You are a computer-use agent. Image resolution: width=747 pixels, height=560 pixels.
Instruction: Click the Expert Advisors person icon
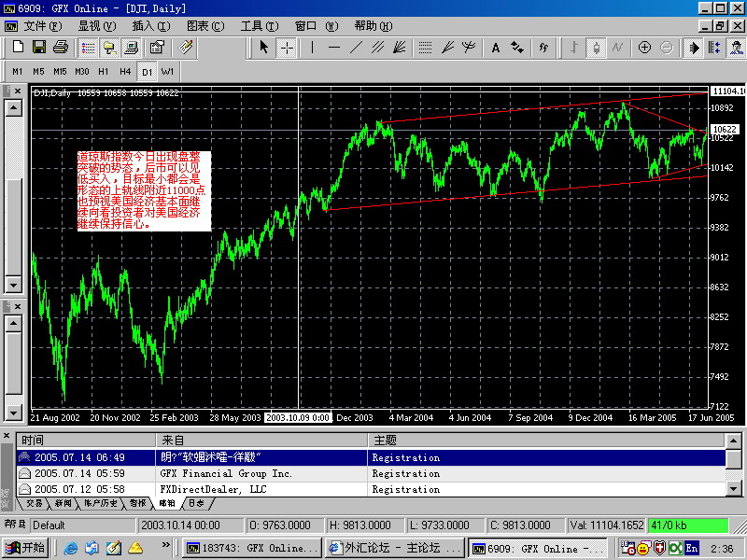[x=737, y=48]
